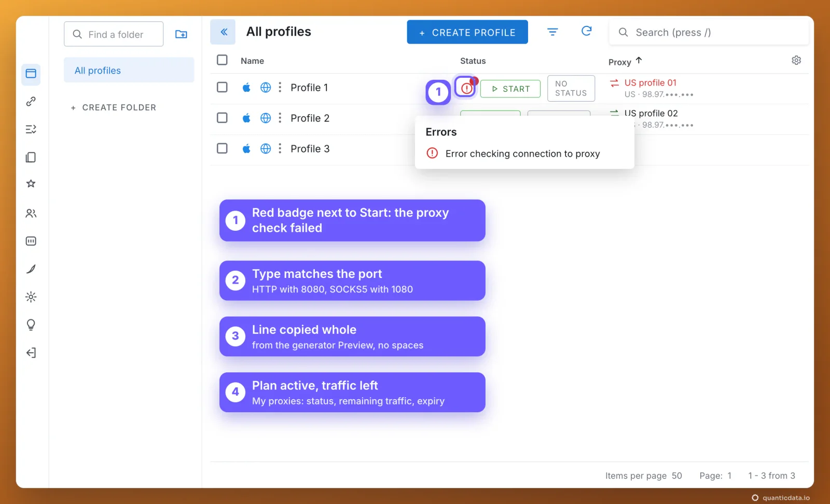Change items per page value 50
The width and height of the screenshot is (830, 504).
point(677,475)
